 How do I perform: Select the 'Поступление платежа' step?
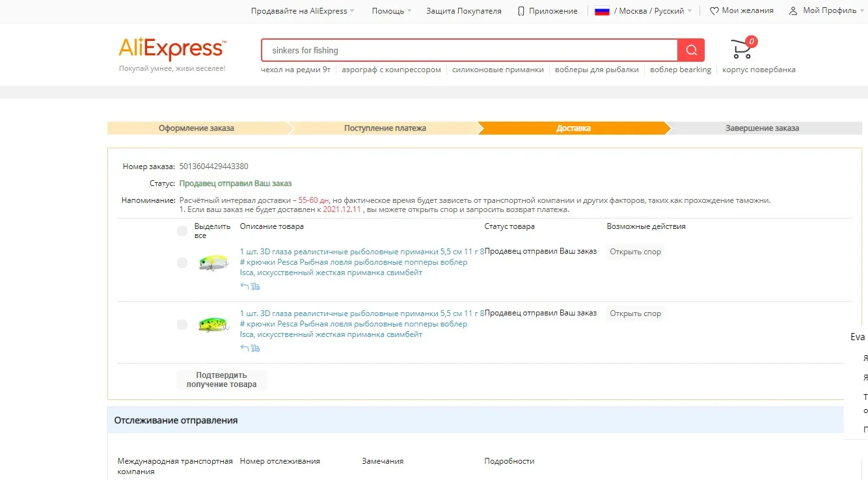pos(385,128)
